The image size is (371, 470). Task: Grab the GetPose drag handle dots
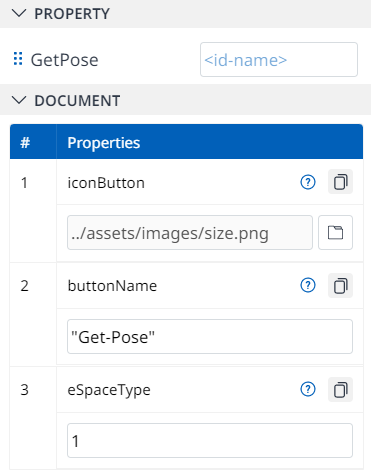point(18,59)
